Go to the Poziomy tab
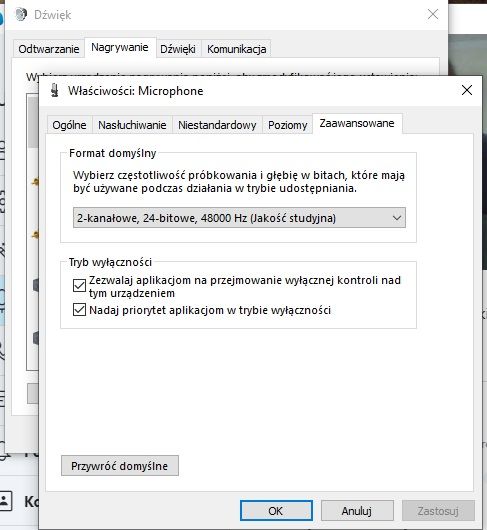The height and width of the screenshot is (530, 487). pos(288,125)
